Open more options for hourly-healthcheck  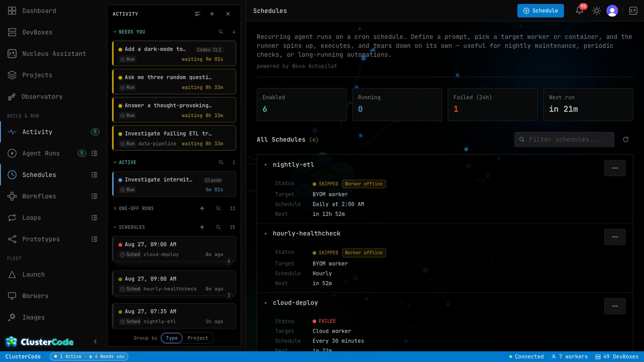point(615,237)
